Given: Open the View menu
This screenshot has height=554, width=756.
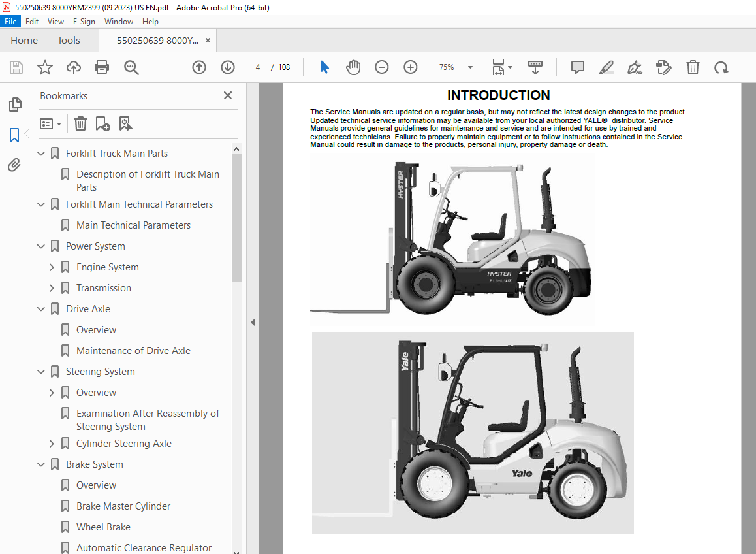Looking at the screenshot, I should click(55, 22).
